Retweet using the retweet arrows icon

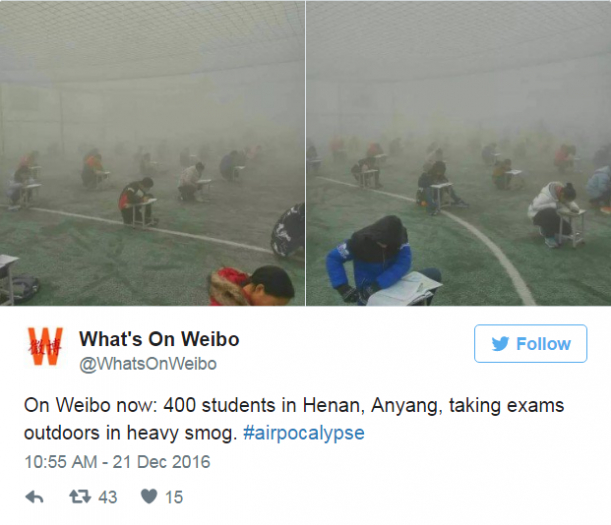[x=80, y=497]
